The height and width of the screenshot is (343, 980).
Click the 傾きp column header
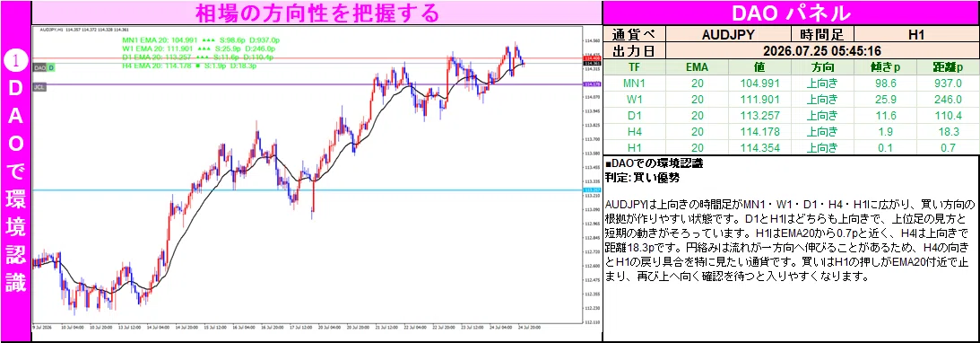(x=885, y=67)
